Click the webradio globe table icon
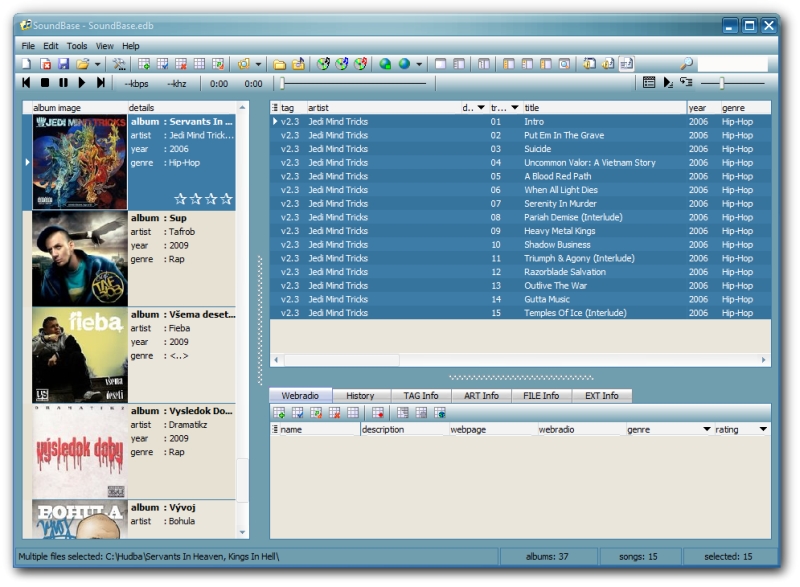The image size is (800, 587). tap(440, 413)
